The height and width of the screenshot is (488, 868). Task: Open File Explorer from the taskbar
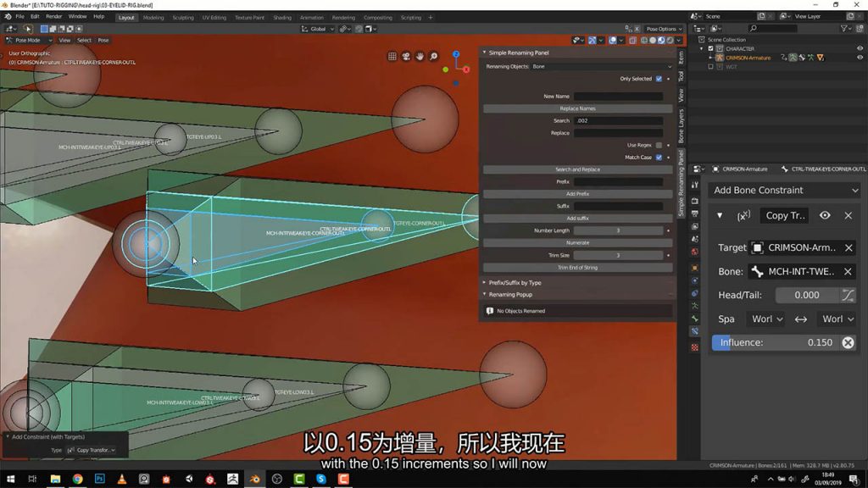click(x=55, y=480)
